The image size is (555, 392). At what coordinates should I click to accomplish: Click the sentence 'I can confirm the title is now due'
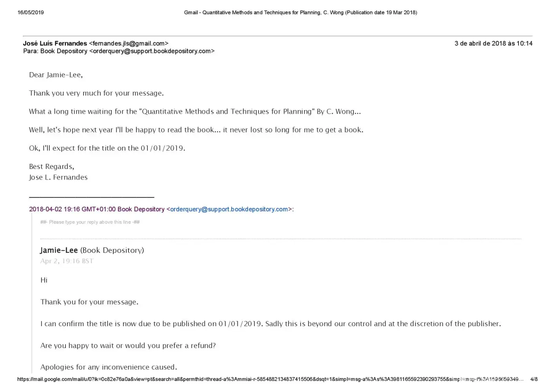270,324
